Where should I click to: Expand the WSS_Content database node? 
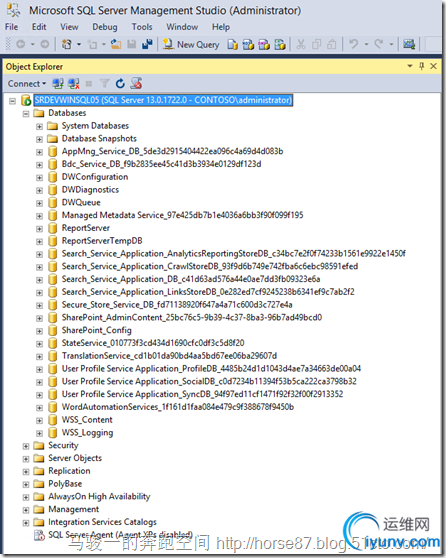click(39, 421)
